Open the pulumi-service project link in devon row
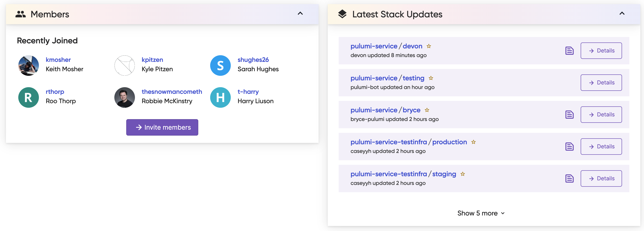Viewport: 644px width, 231px height. (x=374, y=46)
